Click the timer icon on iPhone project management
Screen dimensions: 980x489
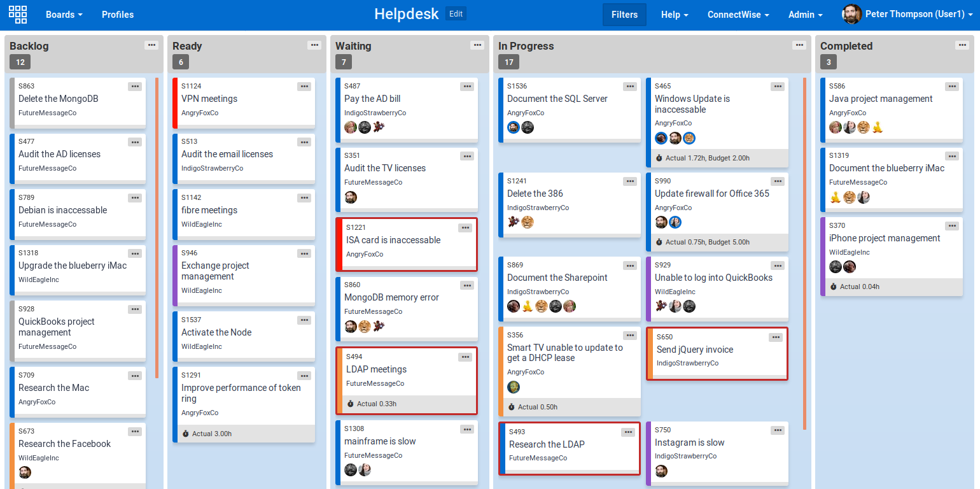tap(833, 287)
